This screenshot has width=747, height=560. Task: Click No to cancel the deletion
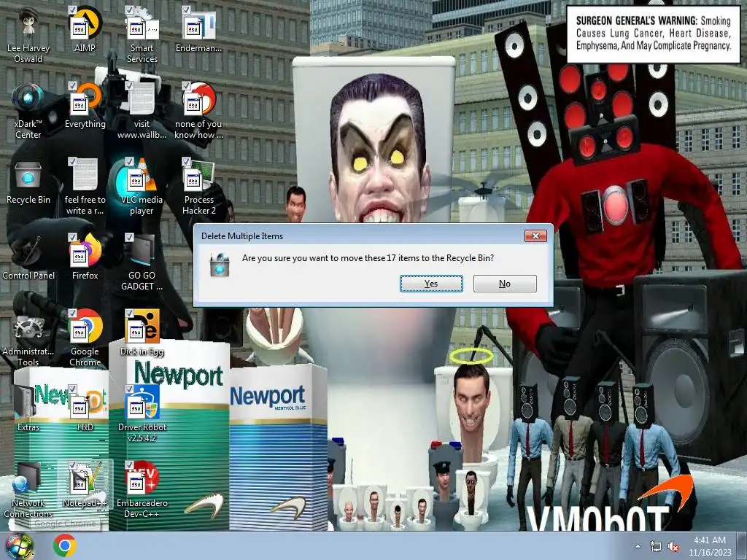coord(505,284)
